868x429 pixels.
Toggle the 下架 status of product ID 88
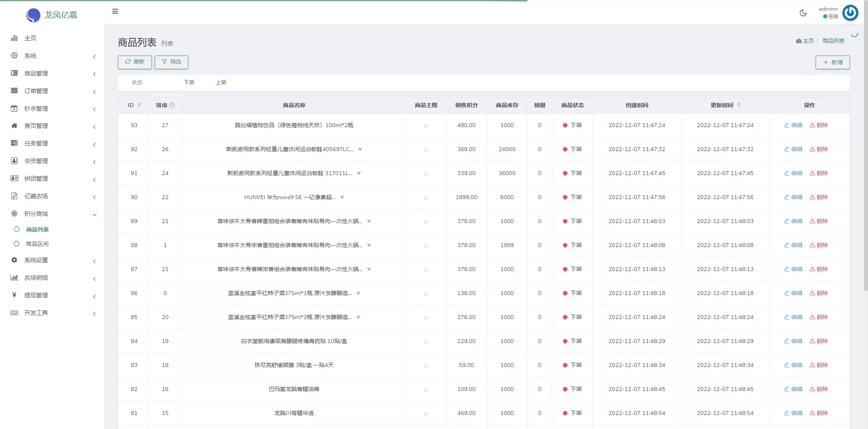(572, 245)
